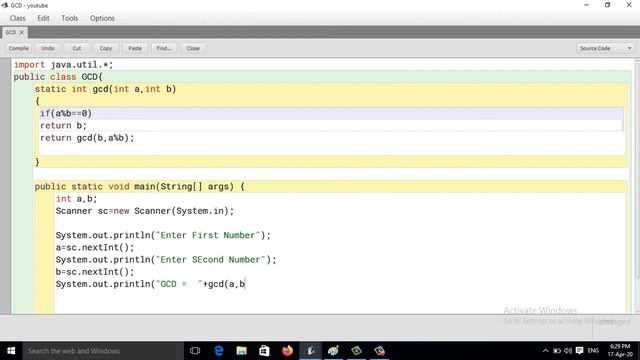The height and width of the screenshot is (360, 640).
Task: Open the Options menu
Action: coord(102,18)
